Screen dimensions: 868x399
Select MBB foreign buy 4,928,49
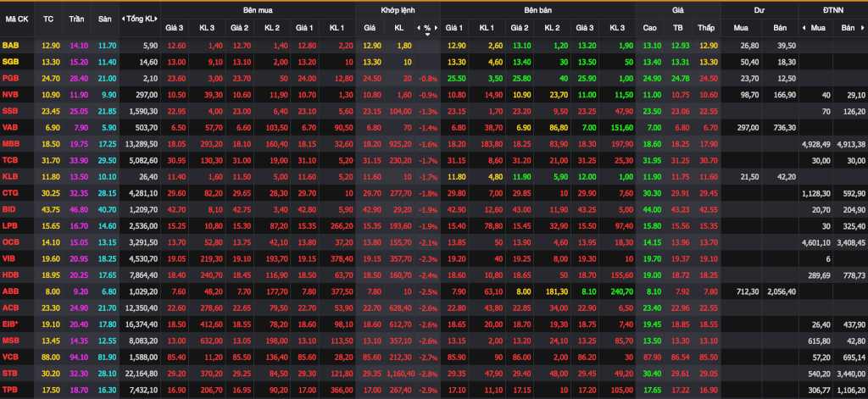tap(816, 145)
